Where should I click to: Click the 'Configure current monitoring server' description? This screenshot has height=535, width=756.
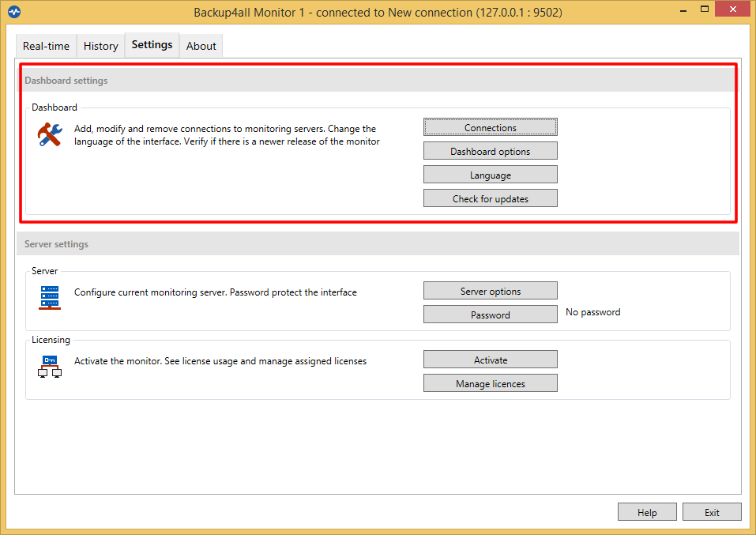[216, 292]
